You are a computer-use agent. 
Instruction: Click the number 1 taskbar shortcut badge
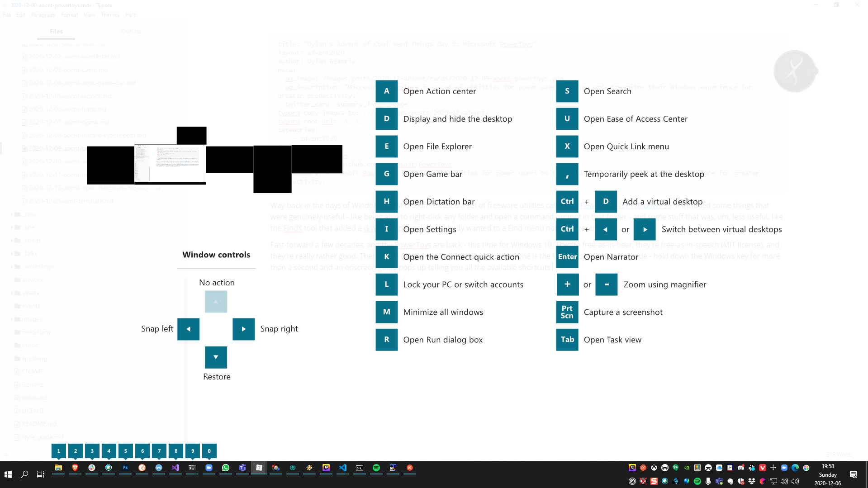click(x=58, y=451)
